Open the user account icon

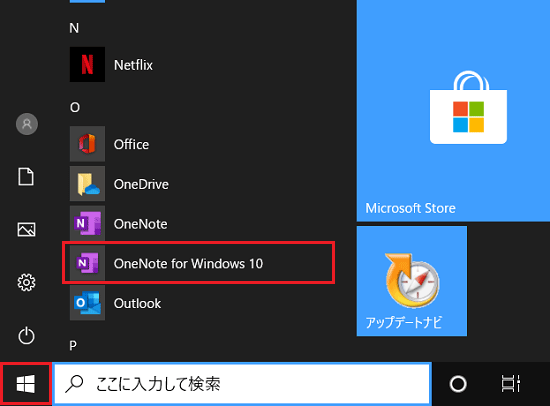pyautogui.click(x=27, y=124)
